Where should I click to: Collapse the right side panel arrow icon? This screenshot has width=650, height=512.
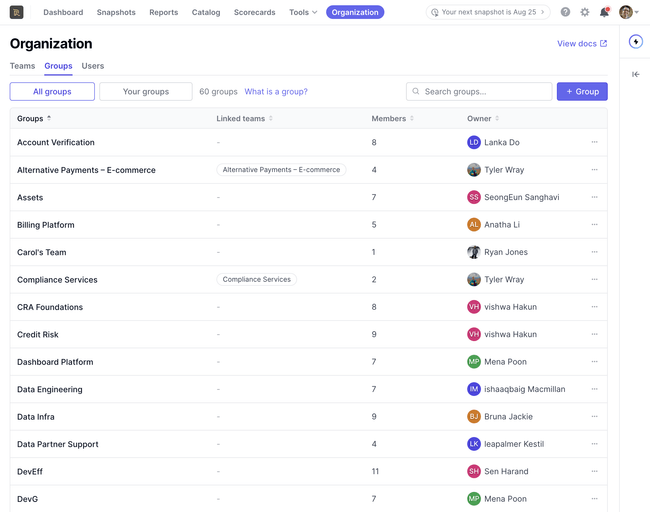tap(635, 74)
